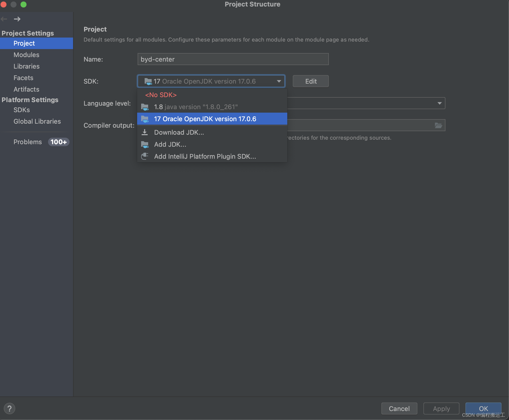Click the JDK 1.8 folder icon
The image size is (509, 420).
145,107
